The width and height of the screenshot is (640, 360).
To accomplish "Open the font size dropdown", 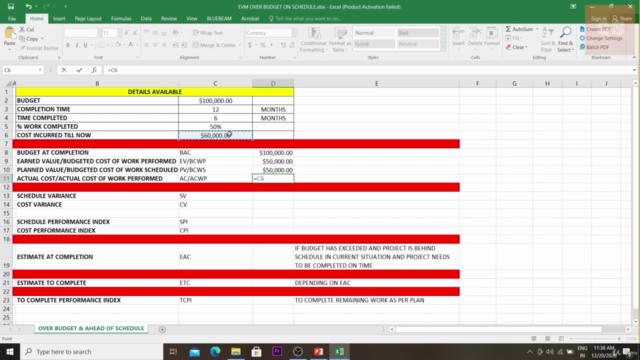I will (x=119, y=33).
